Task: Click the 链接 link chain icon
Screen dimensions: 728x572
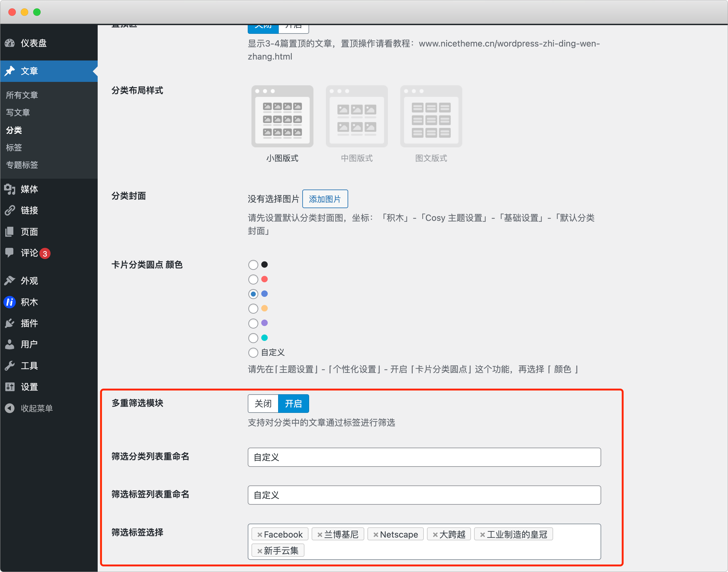Action: [10, 210]
